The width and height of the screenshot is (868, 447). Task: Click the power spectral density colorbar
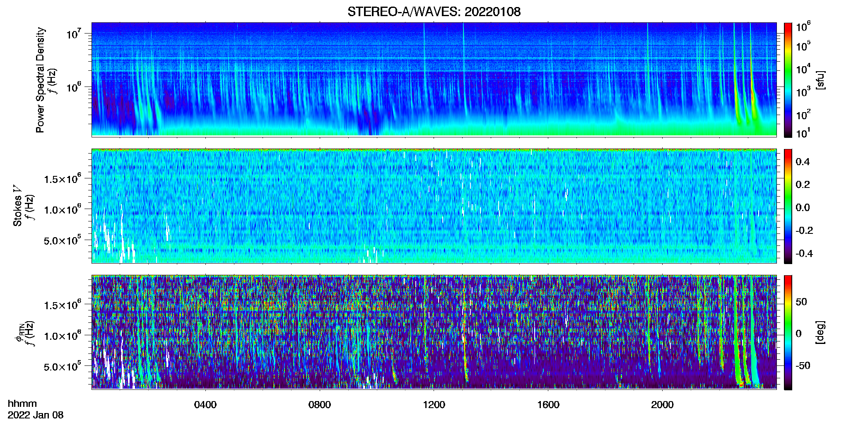click(x=788, y=80)
